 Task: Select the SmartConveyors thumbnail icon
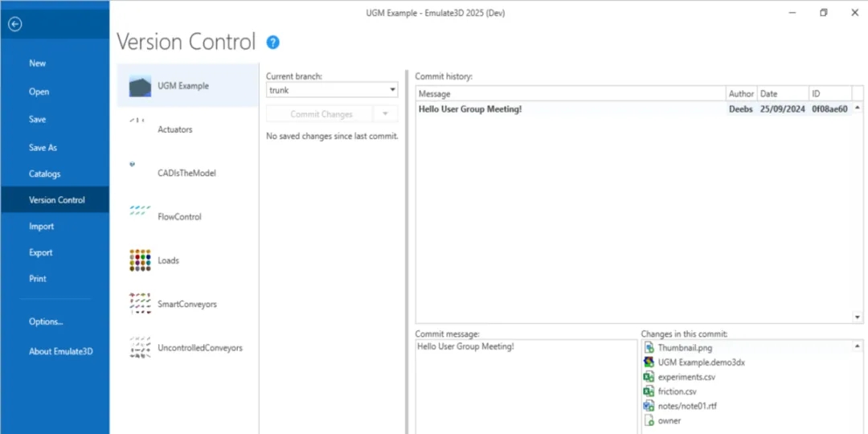(140, 304)
